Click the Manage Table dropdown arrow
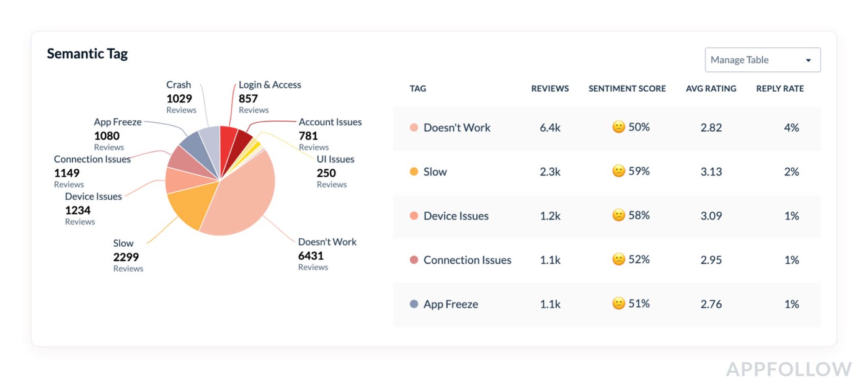868x392 pixels. [808, 61]
